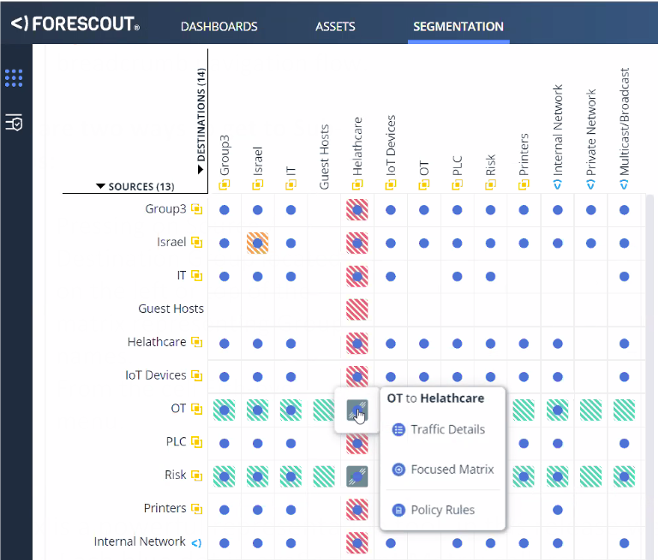Screen dimensions: 658x560
Task: Click the group icon beside Group3 source row
Action: coord(196,209)
